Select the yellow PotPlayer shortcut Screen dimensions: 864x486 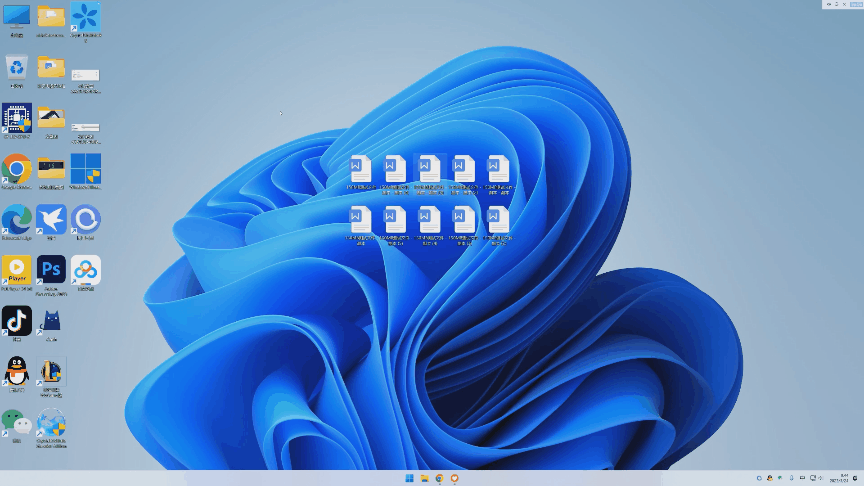(x=17, y=270)
